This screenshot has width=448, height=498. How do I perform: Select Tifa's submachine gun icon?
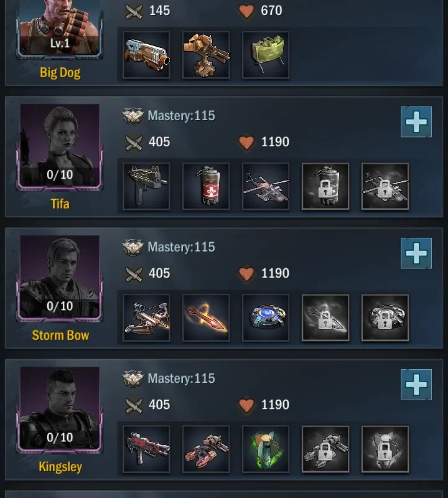[146, 186]
